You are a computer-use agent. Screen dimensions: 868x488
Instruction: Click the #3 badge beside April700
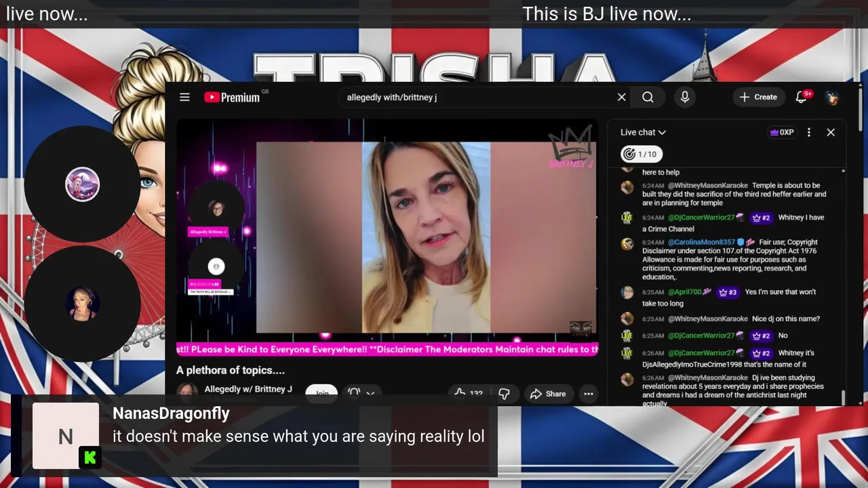[728, 292]
